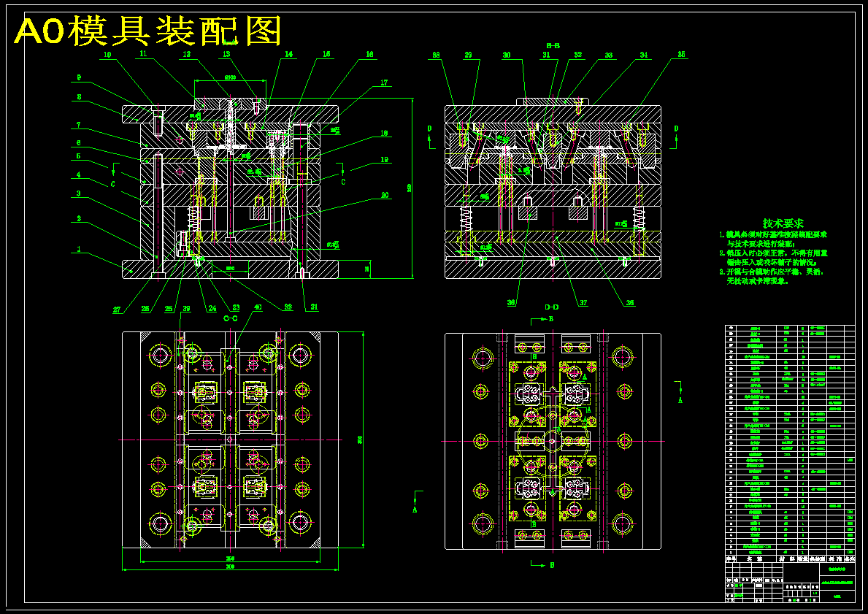This screenshot has width=868, height=614.
Task: Pick part callout number 40
Action: (x=258, y=308)
